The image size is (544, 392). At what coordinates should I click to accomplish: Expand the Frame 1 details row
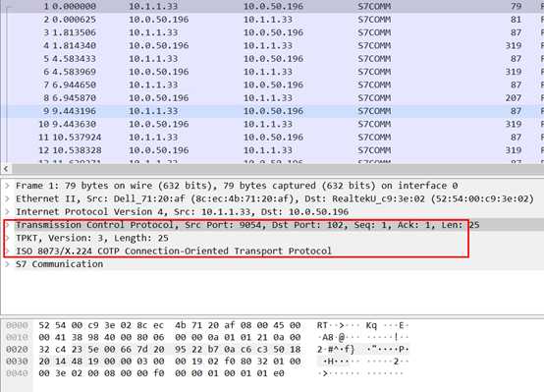(7, 186)
